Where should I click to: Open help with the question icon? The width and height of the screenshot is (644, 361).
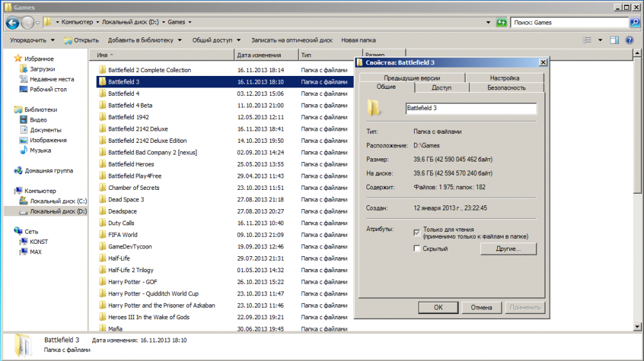tap(629, 40)
